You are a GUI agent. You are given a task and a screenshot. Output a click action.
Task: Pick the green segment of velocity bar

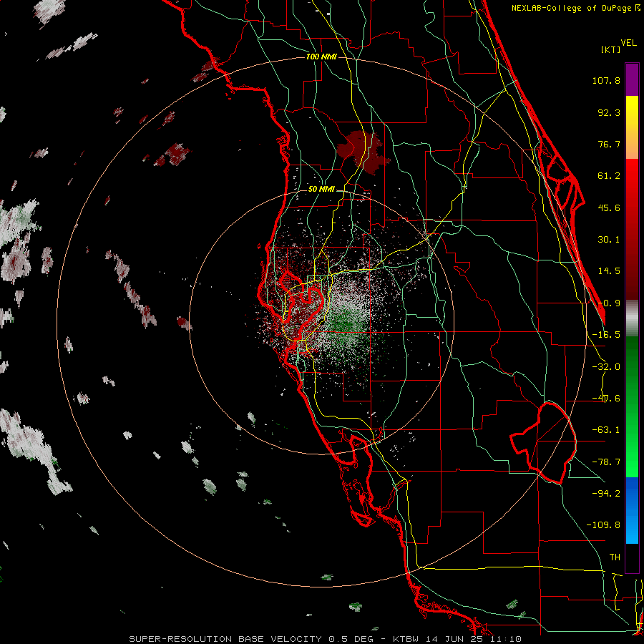pos(632,406)
